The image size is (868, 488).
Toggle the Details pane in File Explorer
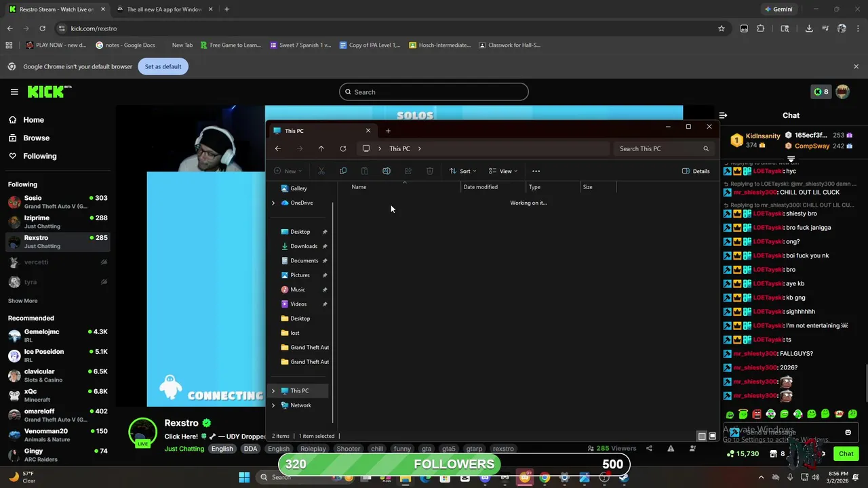696,171
